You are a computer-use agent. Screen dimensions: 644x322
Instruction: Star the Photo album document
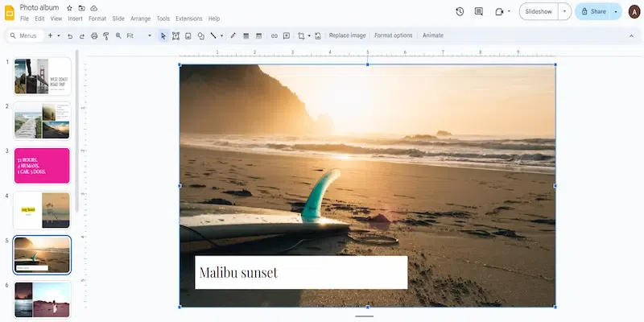click(x=69, y=7)
